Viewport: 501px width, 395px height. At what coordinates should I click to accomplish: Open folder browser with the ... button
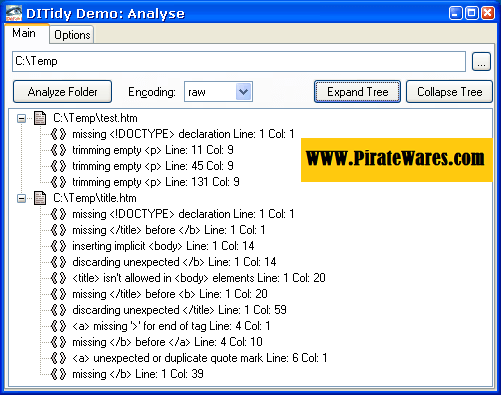point(481,62)
